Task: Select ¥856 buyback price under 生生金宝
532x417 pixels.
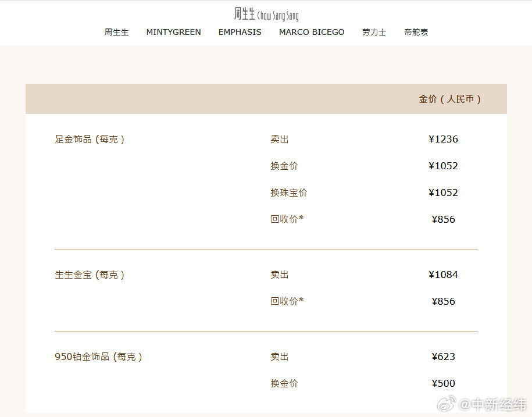Action: [443, 301]
